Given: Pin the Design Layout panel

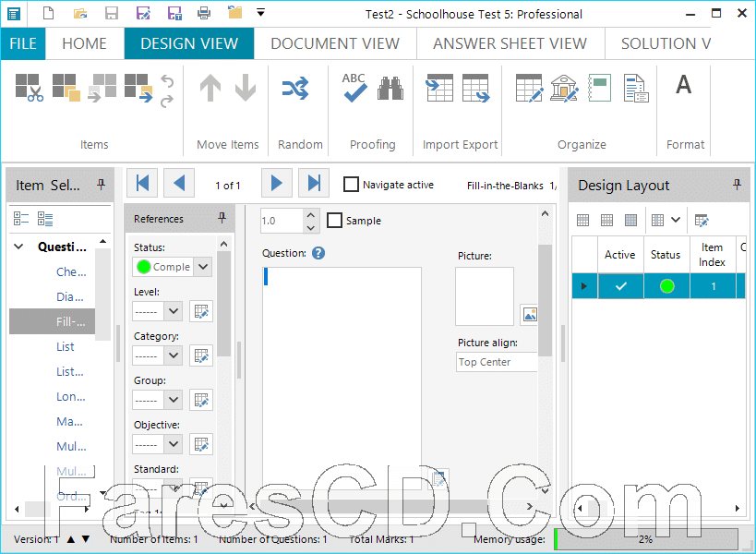Looking at the screenshot, I should pyautogui.click(x=737, y=184).
